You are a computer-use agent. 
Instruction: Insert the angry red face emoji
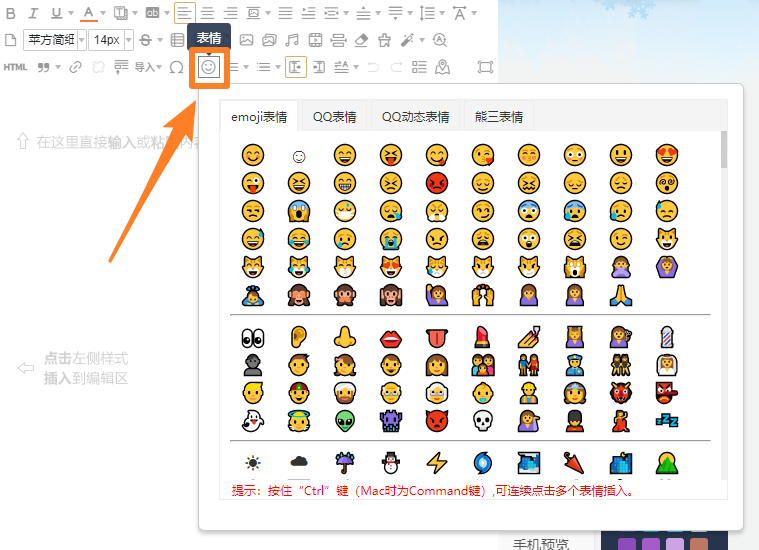(x=436, y=183)
